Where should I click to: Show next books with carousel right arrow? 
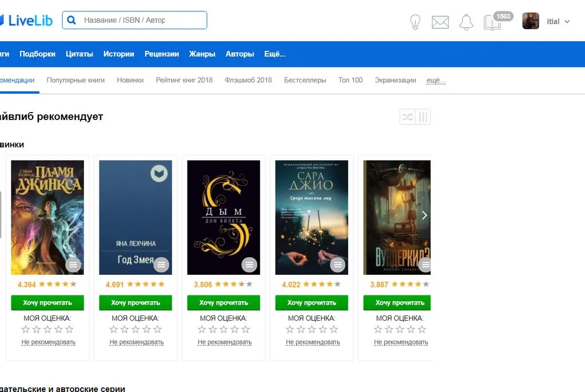coord(424,215)
